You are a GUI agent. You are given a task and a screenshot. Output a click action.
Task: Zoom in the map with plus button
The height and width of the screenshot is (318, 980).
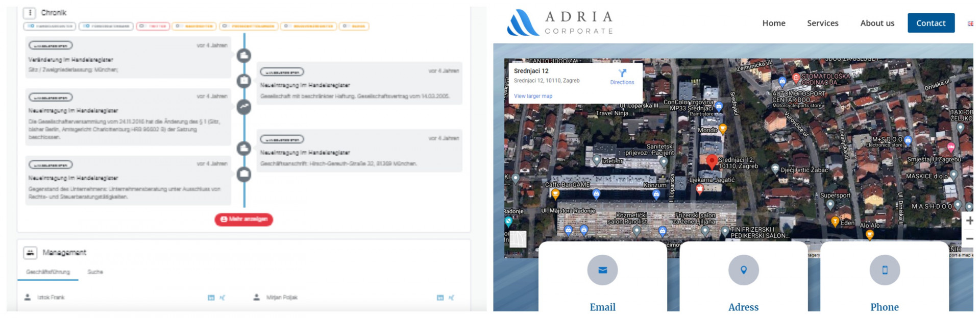pos(969,221)
